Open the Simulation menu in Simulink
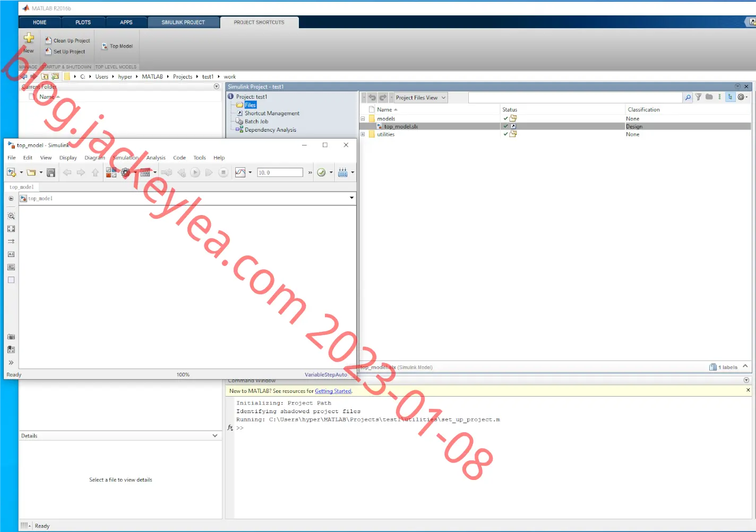Viewport: 756px width, 532px height. click(x=125, y=158)
